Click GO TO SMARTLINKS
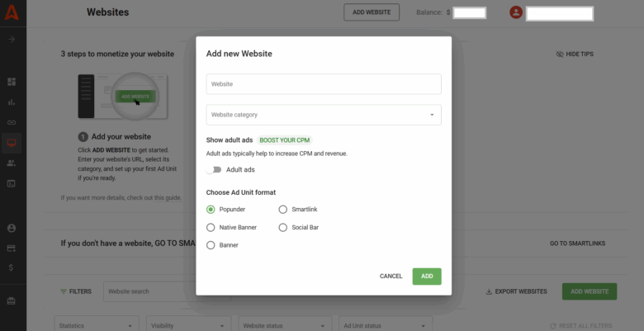 click(x=577, y=244)
